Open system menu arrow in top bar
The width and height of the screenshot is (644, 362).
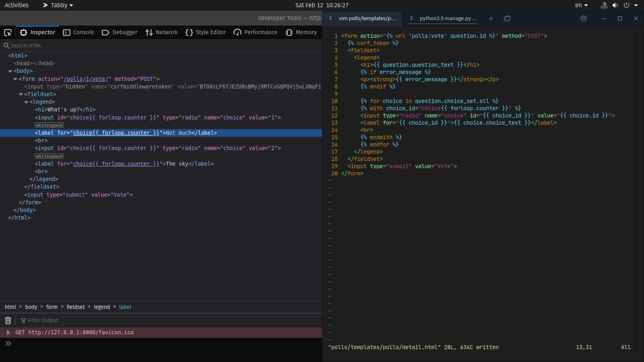[x=636, y=5]
